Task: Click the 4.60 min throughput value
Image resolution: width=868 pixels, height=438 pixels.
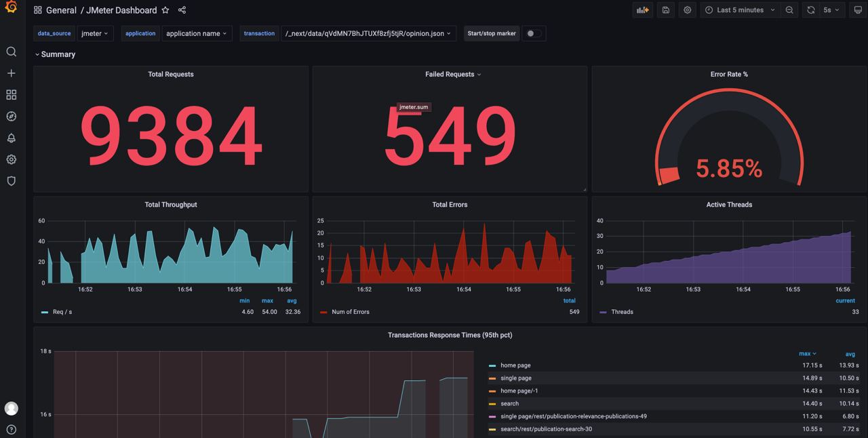Action: coord(248,312)
